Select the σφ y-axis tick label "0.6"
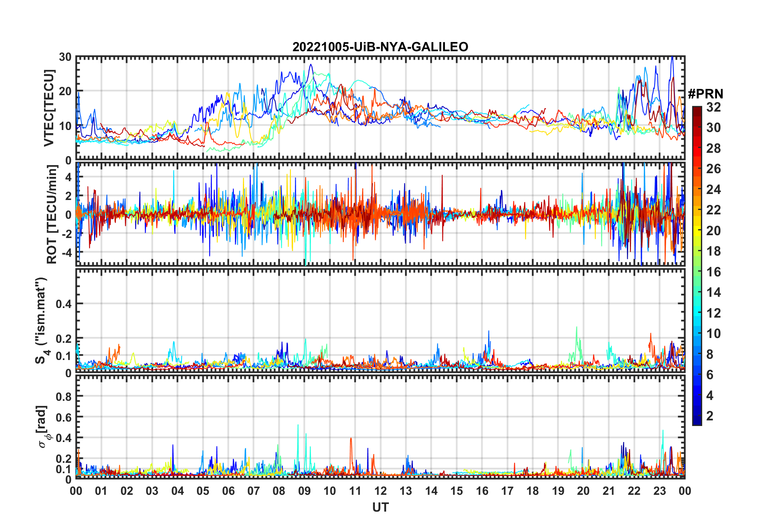The width and height of the screenshot is (761, 532). 64,417
